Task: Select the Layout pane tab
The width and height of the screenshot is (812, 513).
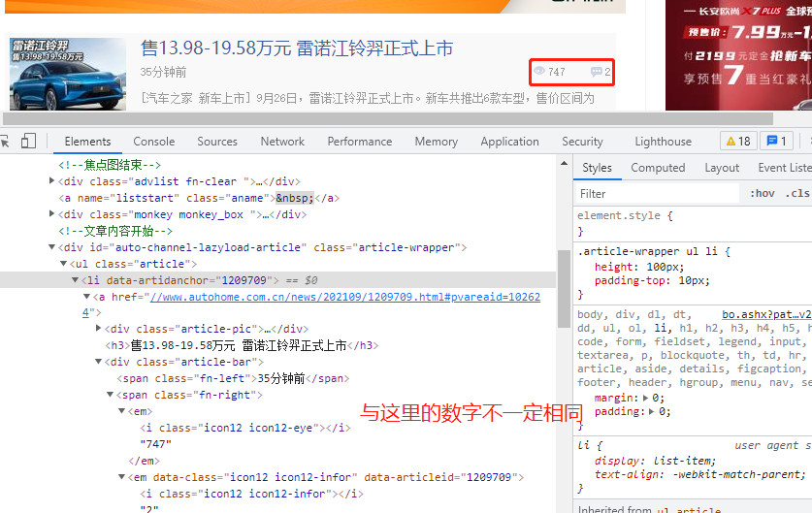Action: tap(722, 168)
